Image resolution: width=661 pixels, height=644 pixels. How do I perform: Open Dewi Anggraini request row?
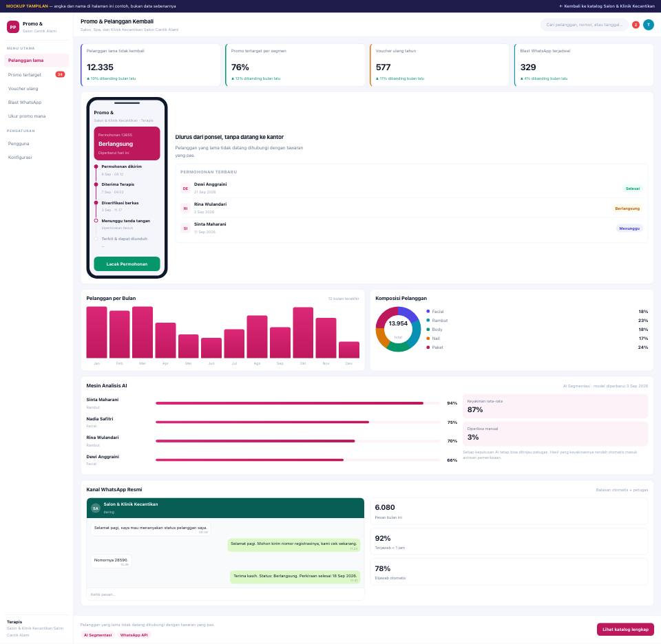(x=412, y=189)
